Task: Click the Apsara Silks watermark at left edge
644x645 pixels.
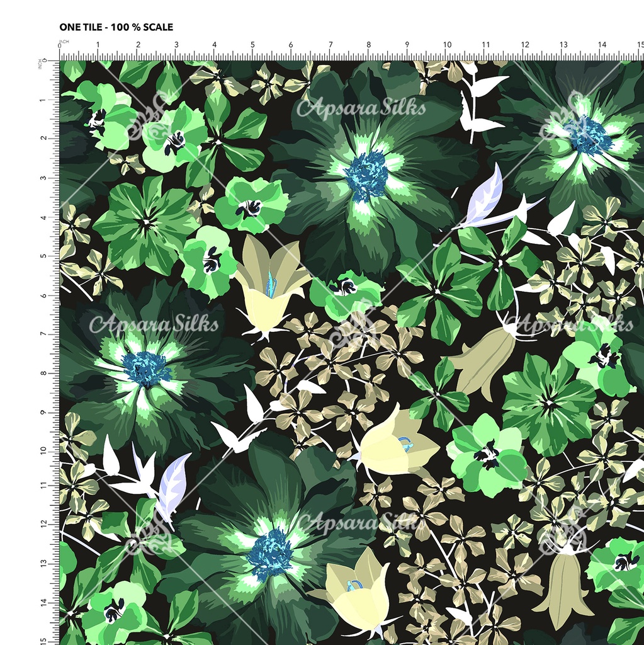Action: [154, 324]
